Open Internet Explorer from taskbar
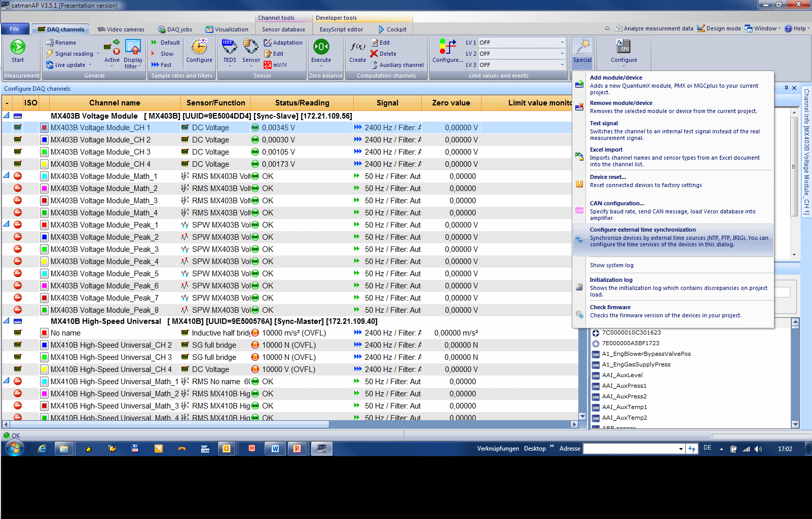This screenshot has height=519, width=812. (42, 449)
